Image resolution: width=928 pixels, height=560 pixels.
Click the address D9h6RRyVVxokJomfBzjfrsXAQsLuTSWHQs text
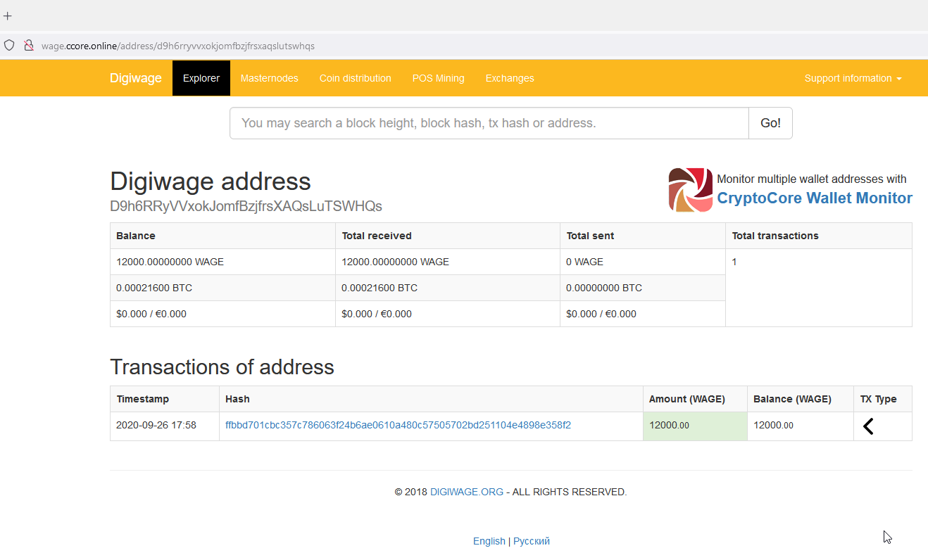coord(246,206)
